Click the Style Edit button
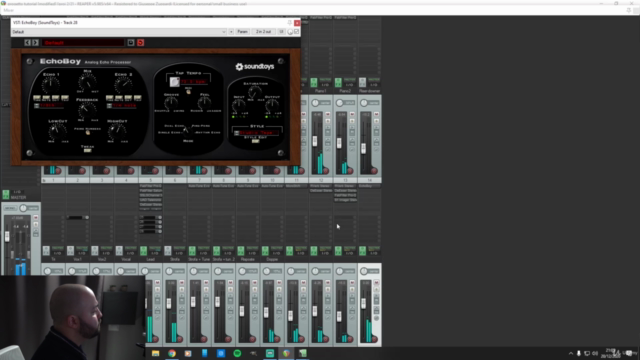Viewport: 640px width, 360px height. (256, 141)
